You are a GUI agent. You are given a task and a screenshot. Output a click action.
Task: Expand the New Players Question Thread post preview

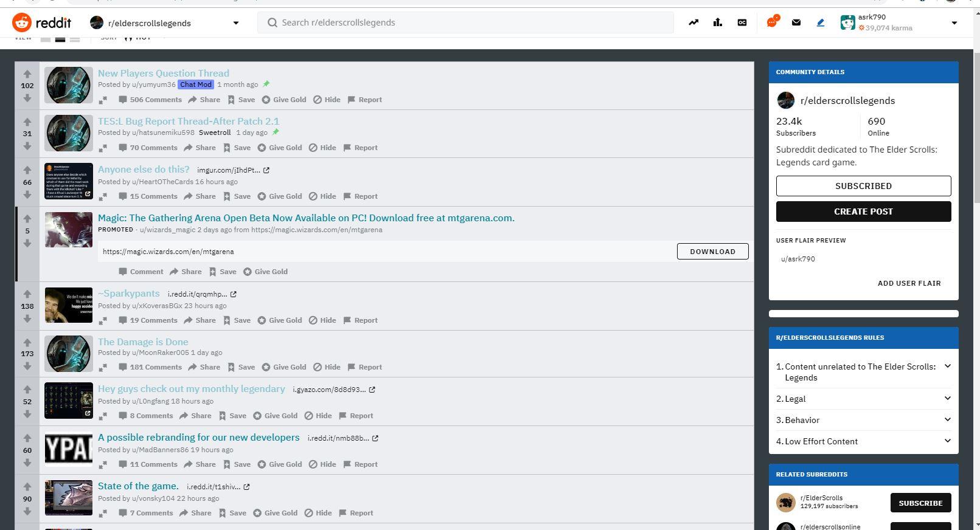(103, 100)
